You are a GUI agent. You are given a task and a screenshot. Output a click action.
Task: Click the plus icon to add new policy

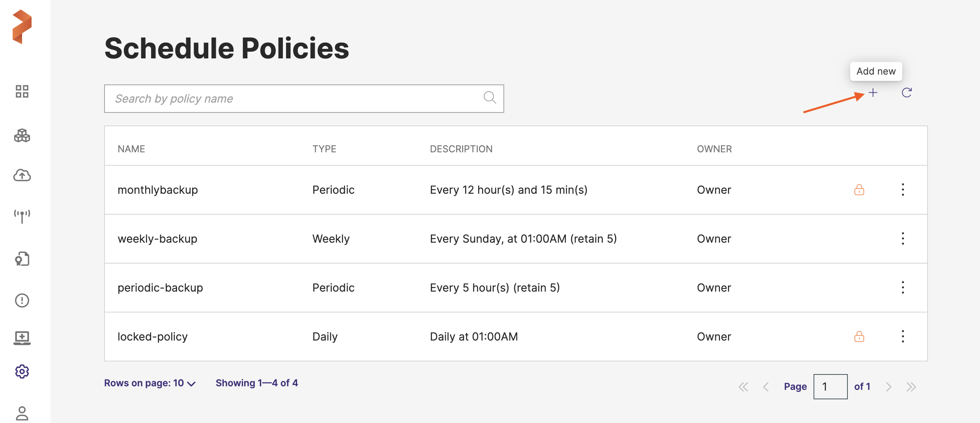873,93
